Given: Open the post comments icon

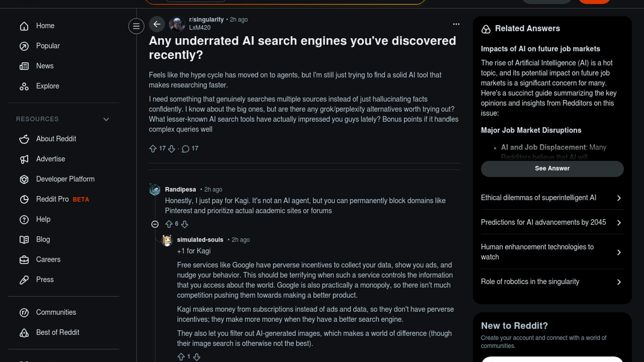Looking at the screenshot, I should coord(185,148).
